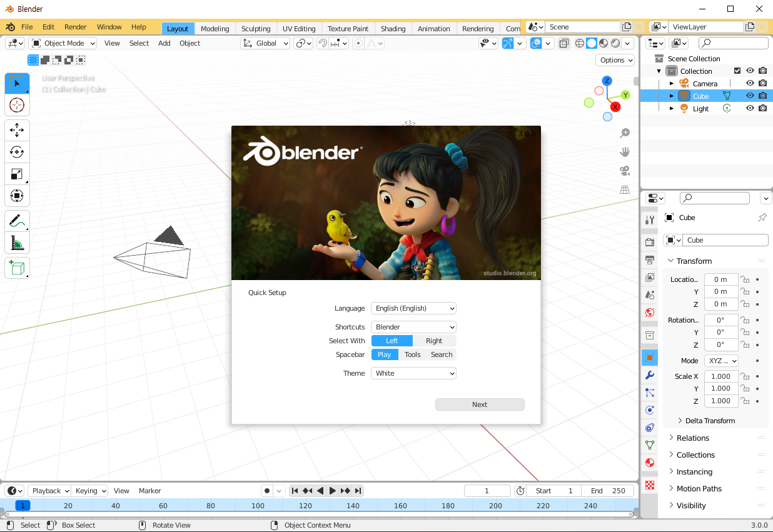Screen dimensions: 773x532
Task: Click the Blender logo menu icon
Action: (10, 28)
